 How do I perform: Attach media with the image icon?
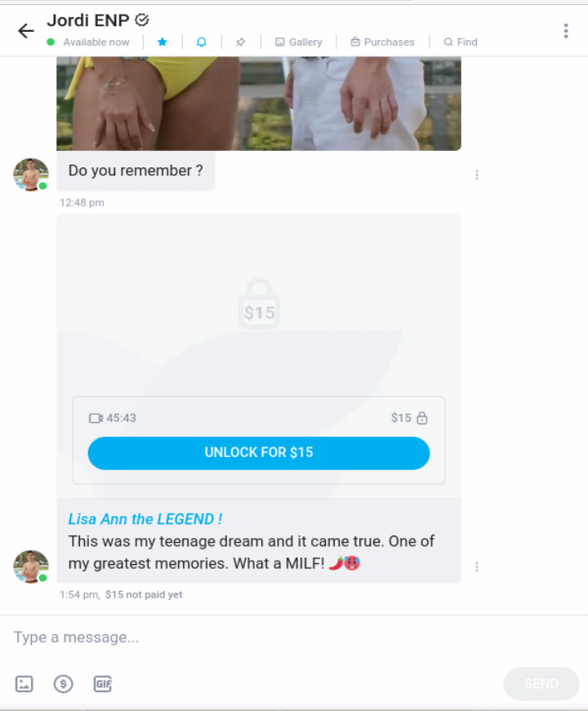click(24, 684)
